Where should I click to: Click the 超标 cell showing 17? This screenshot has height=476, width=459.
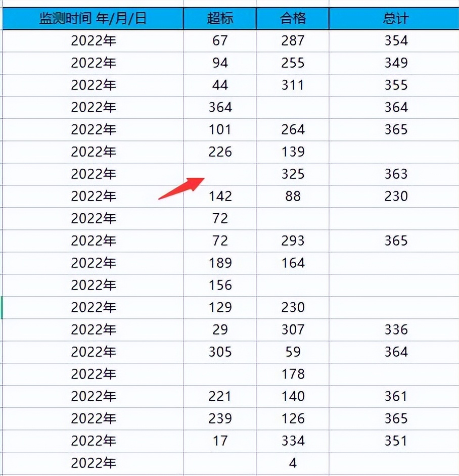(x=220, y=441)
